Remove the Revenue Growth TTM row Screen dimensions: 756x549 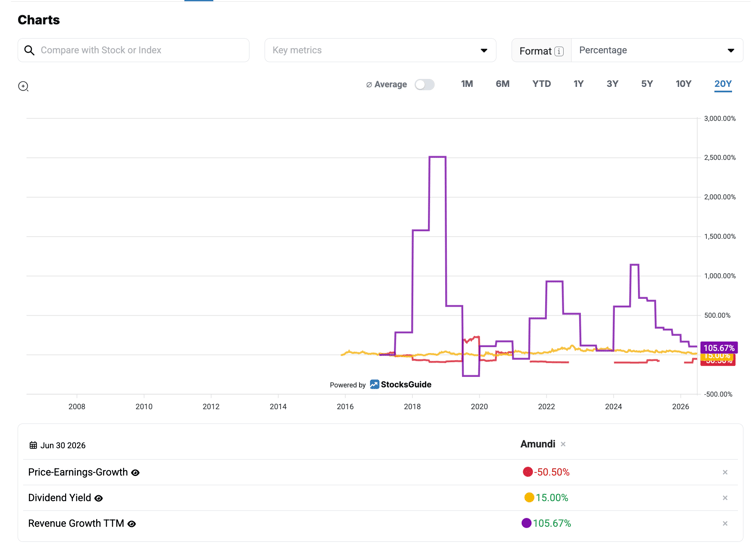[x=725, y=523]
